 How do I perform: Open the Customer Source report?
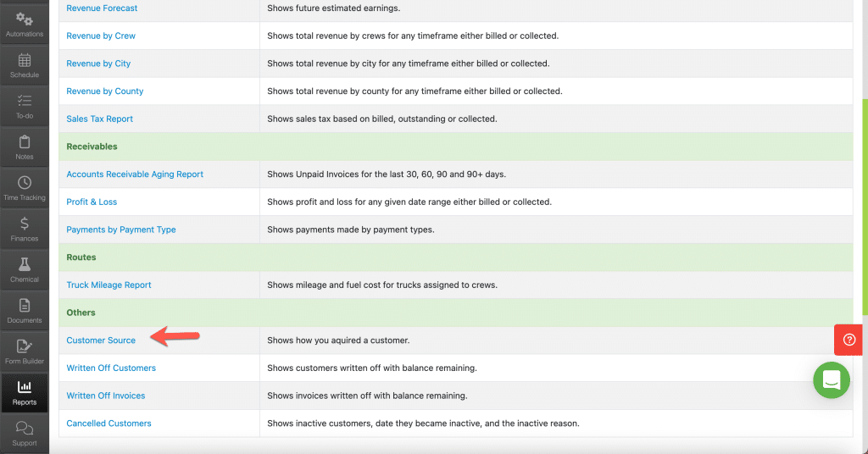[101, 340]
